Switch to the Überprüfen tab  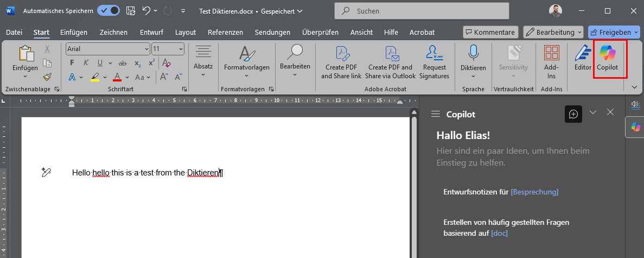pos(320,32)
